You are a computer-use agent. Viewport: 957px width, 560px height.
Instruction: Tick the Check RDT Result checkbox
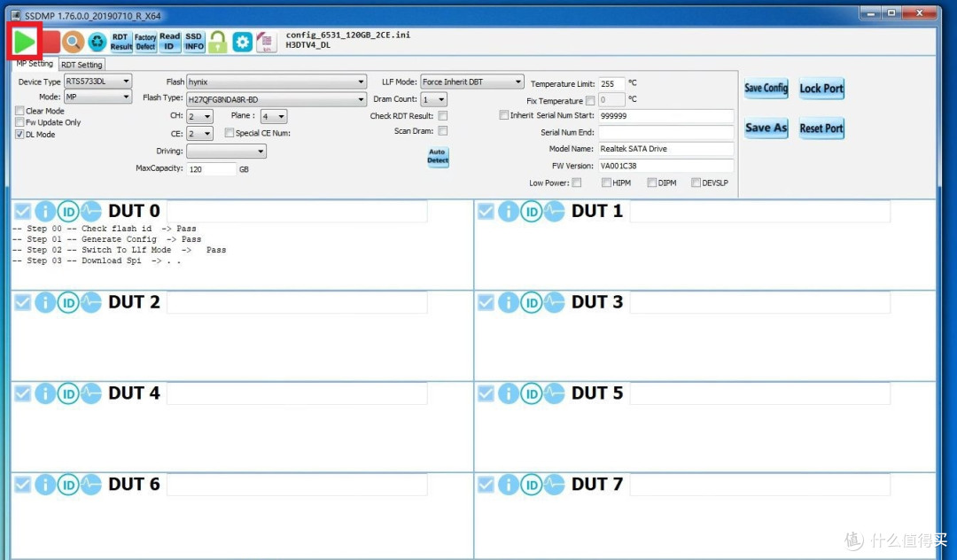pyautogui.click(x=443, y=116)
